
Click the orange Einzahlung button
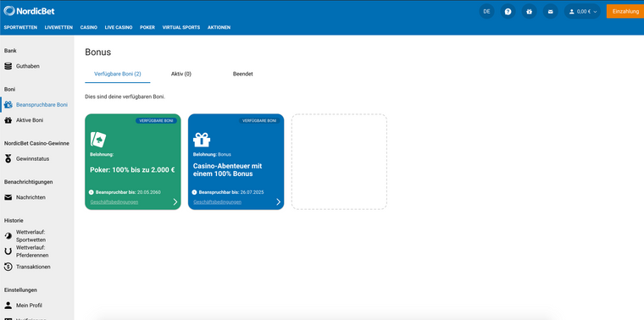[x=625, y=12]
